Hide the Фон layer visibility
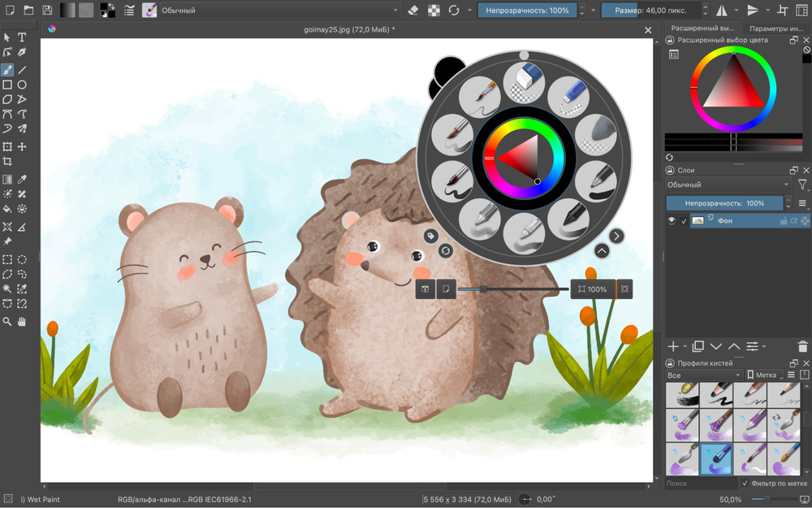812x508 pixels. (x=671, y=219)
